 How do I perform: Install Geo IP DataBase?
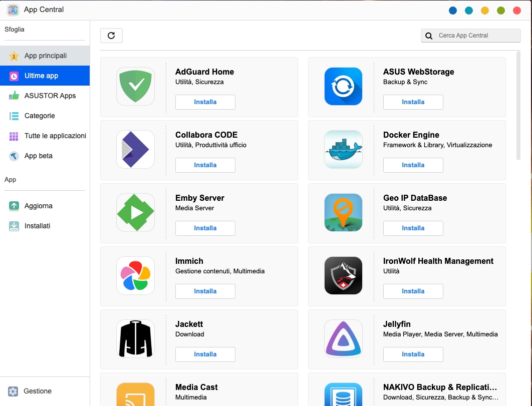(x=413, y=228)
